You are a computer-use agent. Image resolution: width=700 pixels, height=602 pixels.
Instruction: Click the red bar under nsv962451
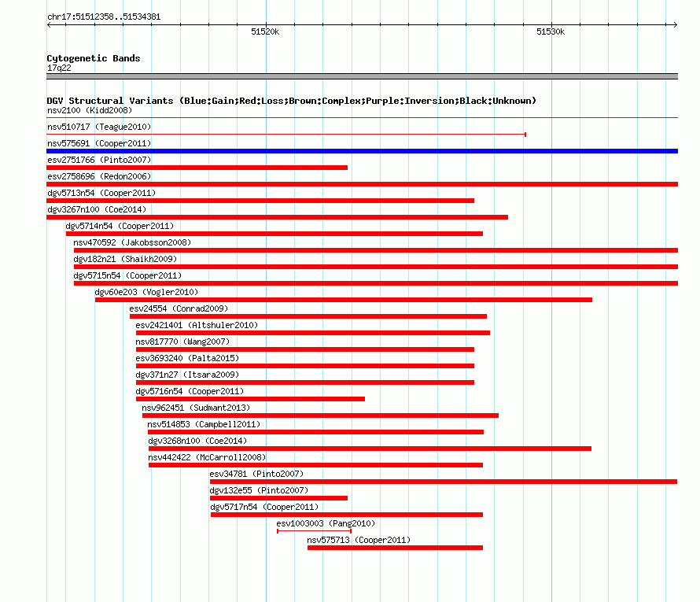pos(321,415)
